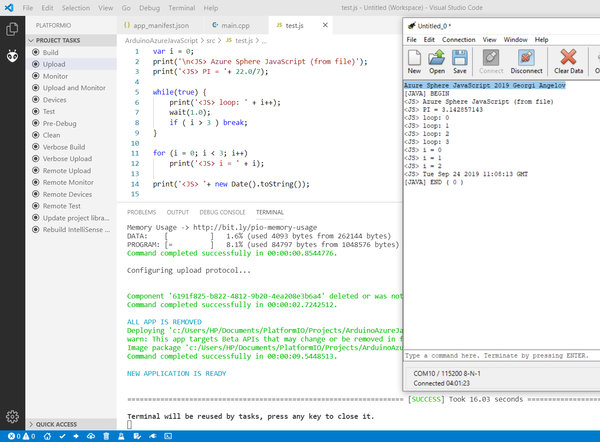The width and height of the screenshot is (600, 442).
Task: Open the ArduinoAzureJavaScript breadcrumb
Action: [x=161, y=41]
